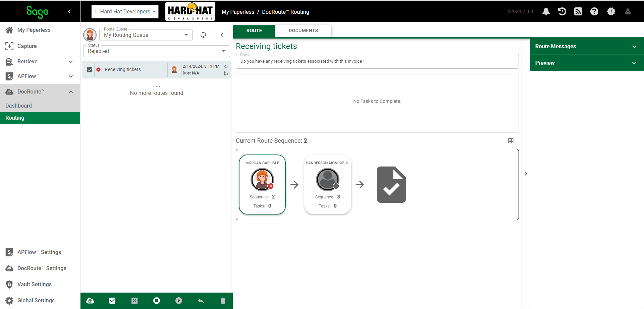644x309 pixels.
Task: Refresh the route queue list
Action: [x=203, y=35]
